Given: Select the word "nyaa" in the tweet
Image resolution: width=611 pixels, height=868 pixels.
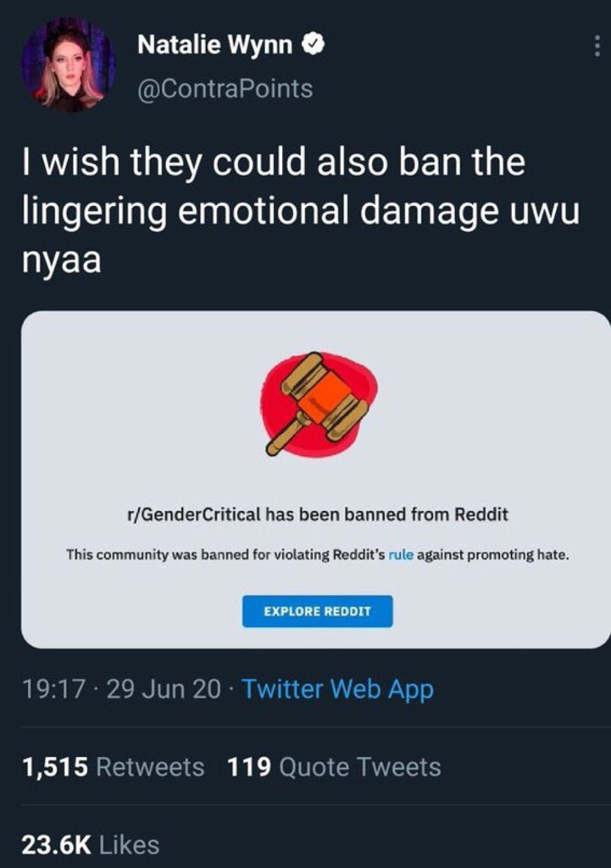Looking at the screenshot, I should (x=62, y=259).
